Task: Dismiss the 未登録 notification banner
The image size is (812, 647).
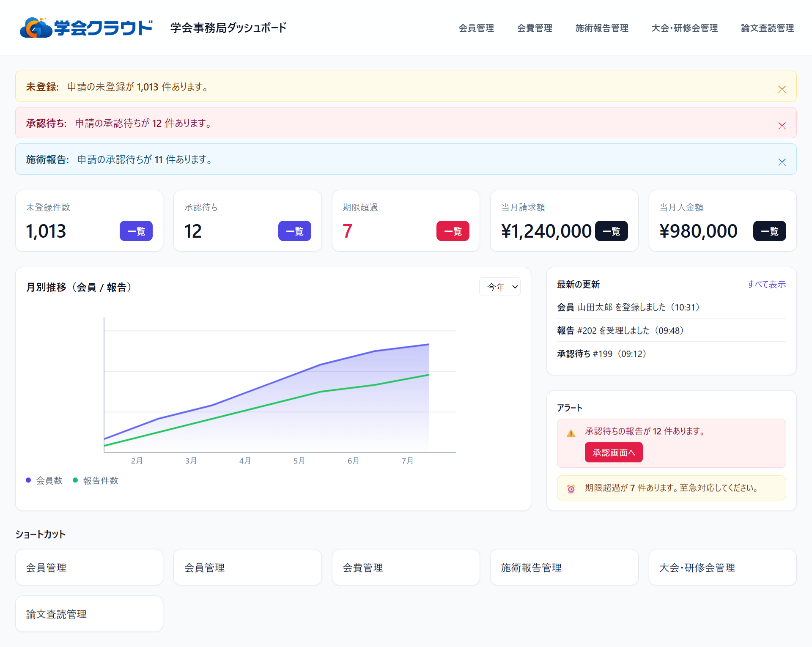Action: point(782,89)
